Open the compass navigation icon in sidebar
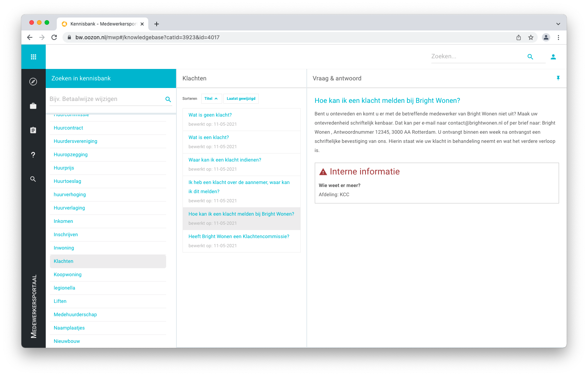Screen dimensions: 588x376 tap(33, 82)
